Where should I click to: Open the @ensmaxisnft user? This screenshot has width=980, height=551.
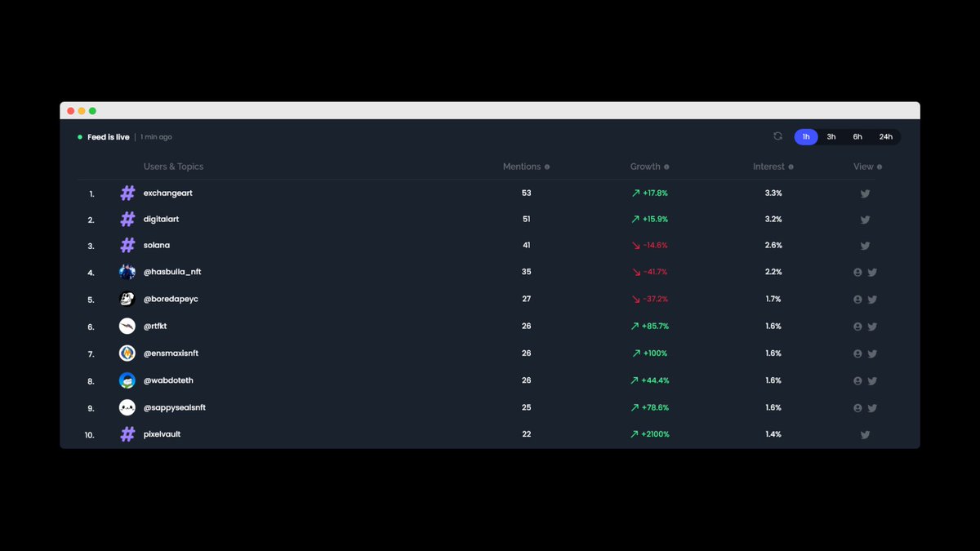pyautogui.click(x=171, y=353)
